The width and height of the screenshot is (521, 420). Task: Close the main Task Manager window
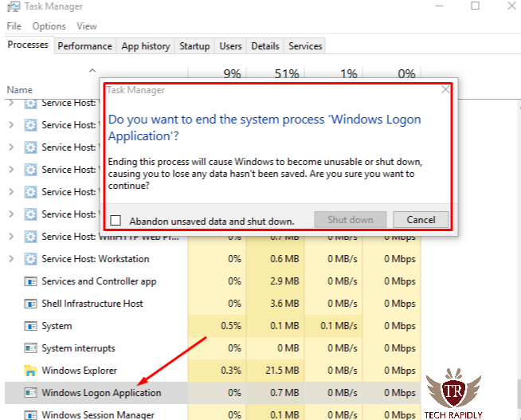point(511,6)
